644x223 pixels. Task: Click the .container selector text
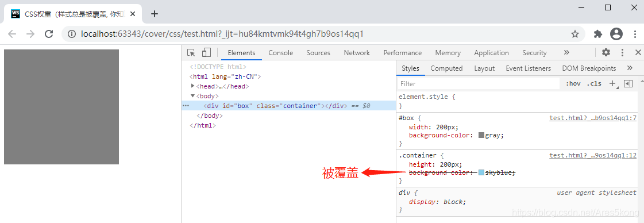418,156
